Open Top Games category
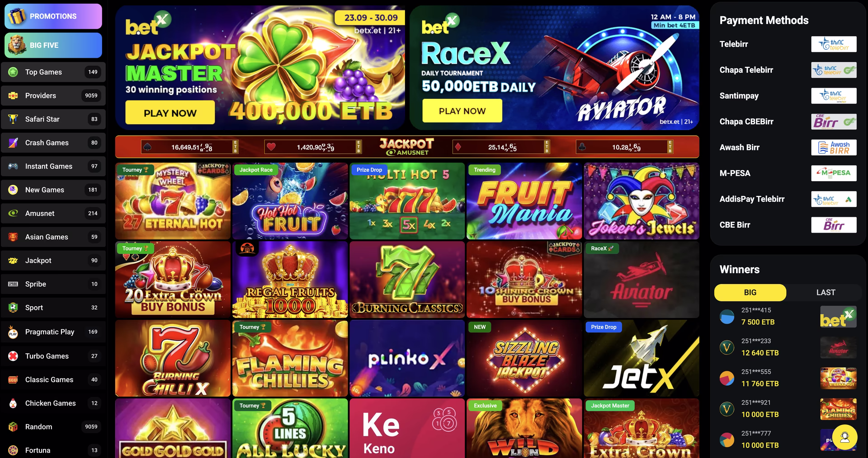 [x=53, y=72]
